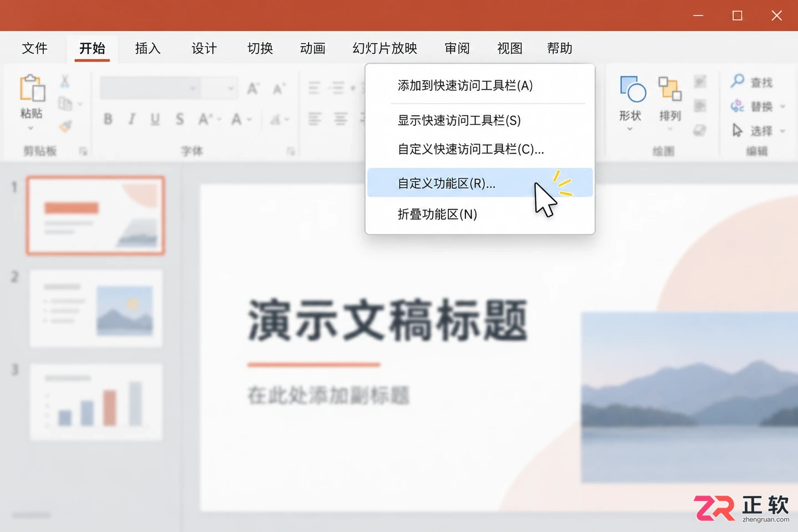
Task: Open the 审阅 ribbon tab
Action: pyautogui.click(x=457, y=48)
